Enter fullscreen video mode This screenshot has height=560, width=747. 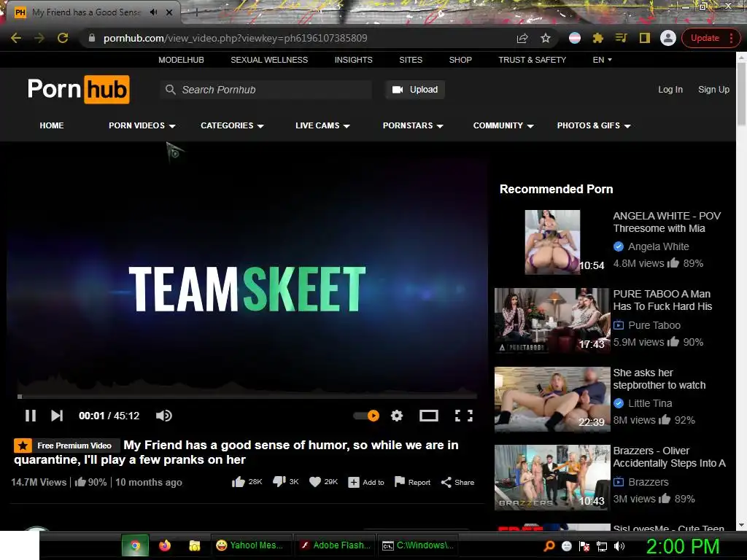[x=463, y=416]
